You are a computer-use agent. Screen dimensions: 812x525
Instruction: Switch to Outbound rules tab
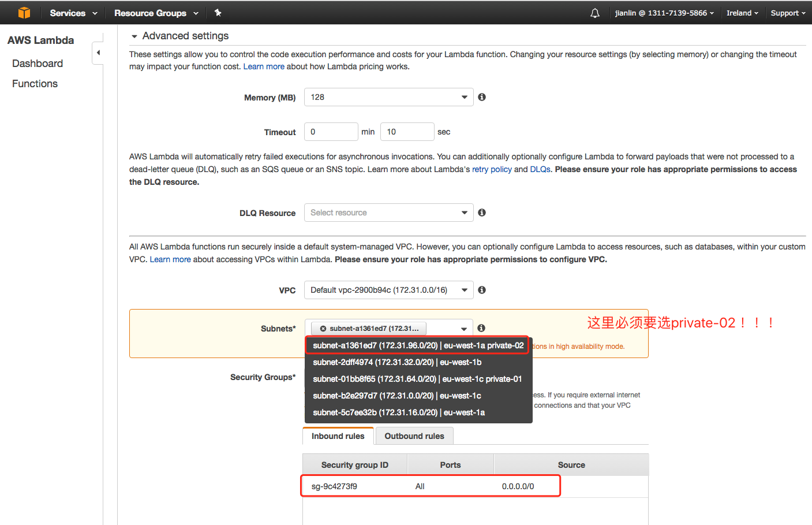coord(414,436)
